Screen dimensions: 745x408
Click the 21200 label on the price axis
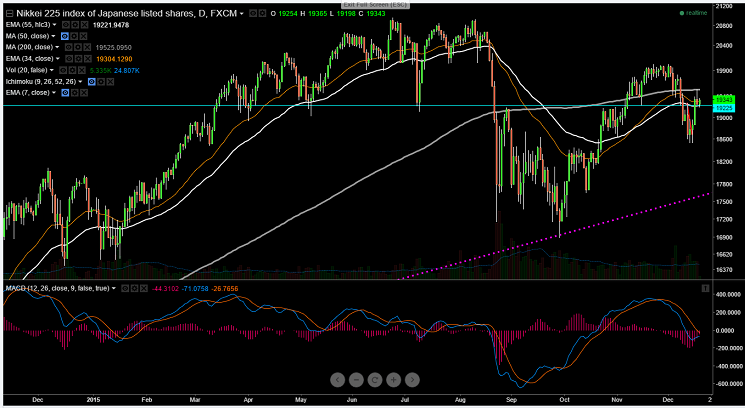pos(726,6)
